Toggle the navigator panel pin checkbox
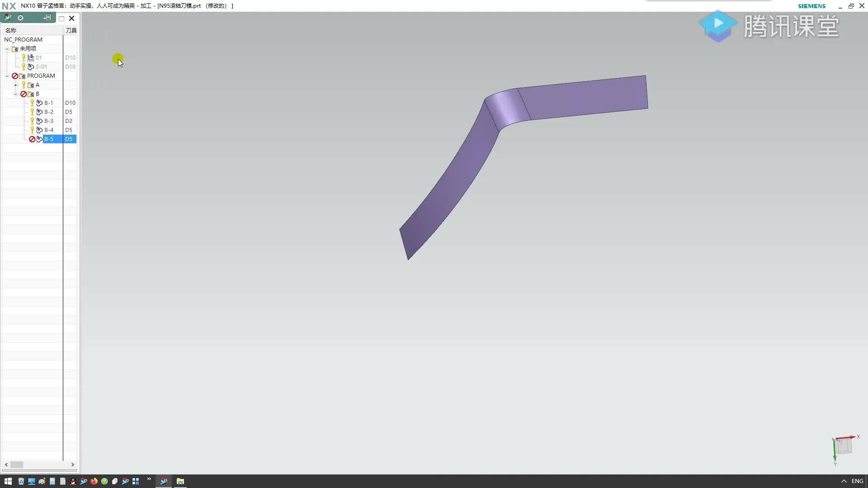868x488 pixels. (61, 19)
